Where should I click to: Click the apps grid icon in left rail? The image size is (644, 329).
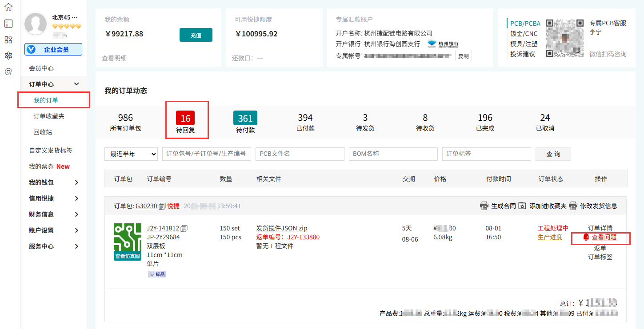click(8, 40)
